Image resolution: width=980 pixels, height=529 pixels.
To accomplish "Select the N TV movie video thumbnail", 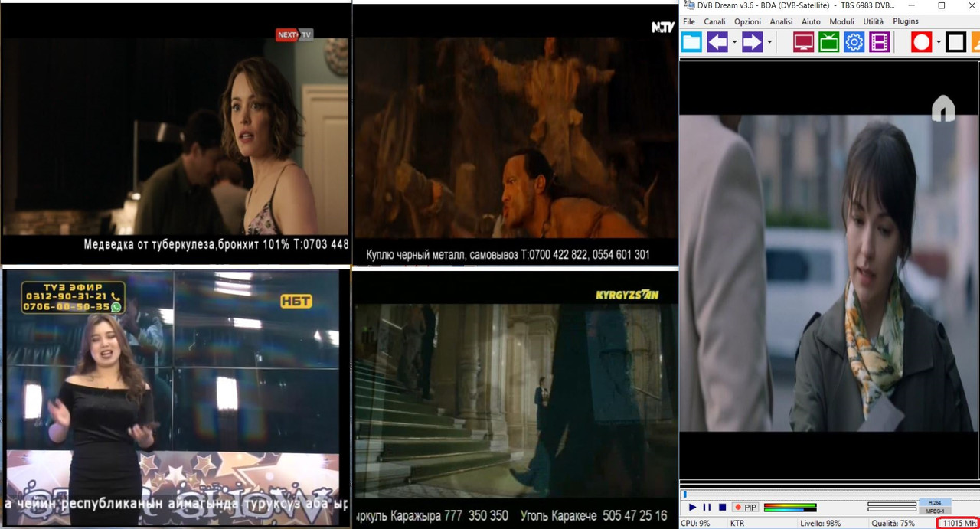I will point(515,135).
